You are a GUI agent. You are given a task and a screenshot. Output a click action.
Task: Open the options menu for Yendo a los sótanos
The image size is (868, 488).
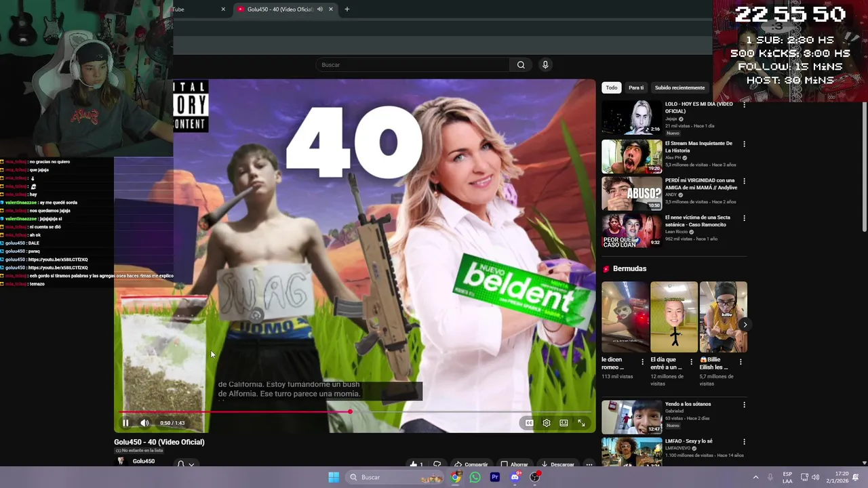(744, 405)
